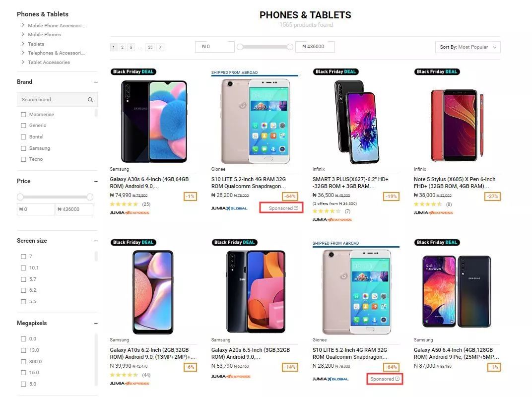
Task: Go to page 2 of results
Action: click(122, 47)
